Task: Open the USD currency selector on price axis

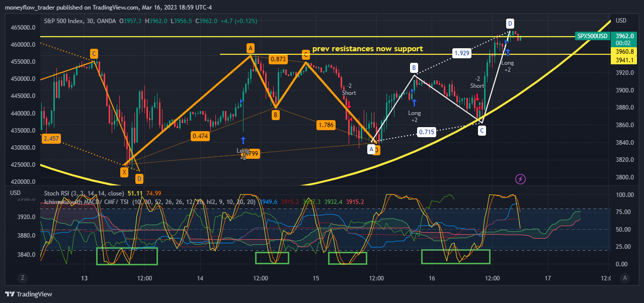Action: click(621, 21)
